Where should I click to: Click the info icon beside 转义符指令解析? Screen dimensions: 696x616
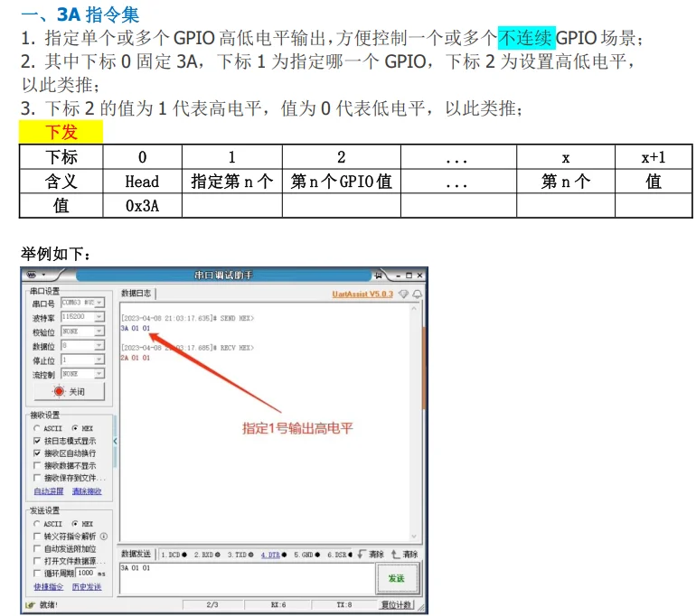click(104, 537)
